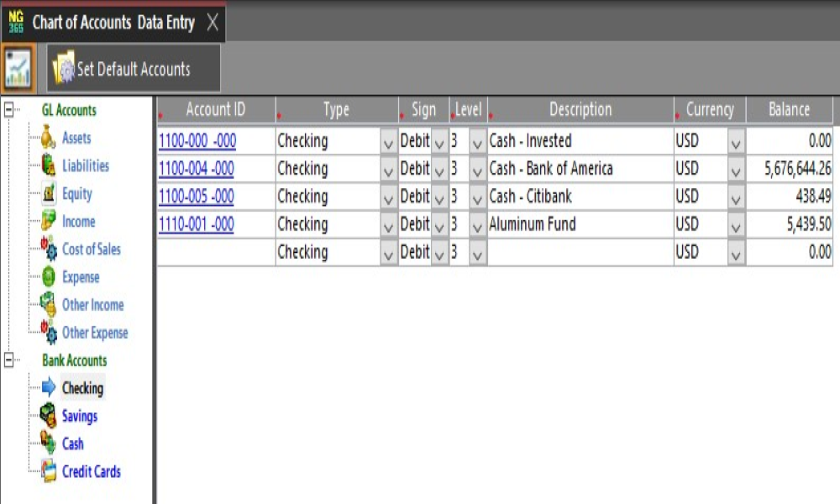Click the empty Description field in last row
The image size is (840, 504).
580,252
